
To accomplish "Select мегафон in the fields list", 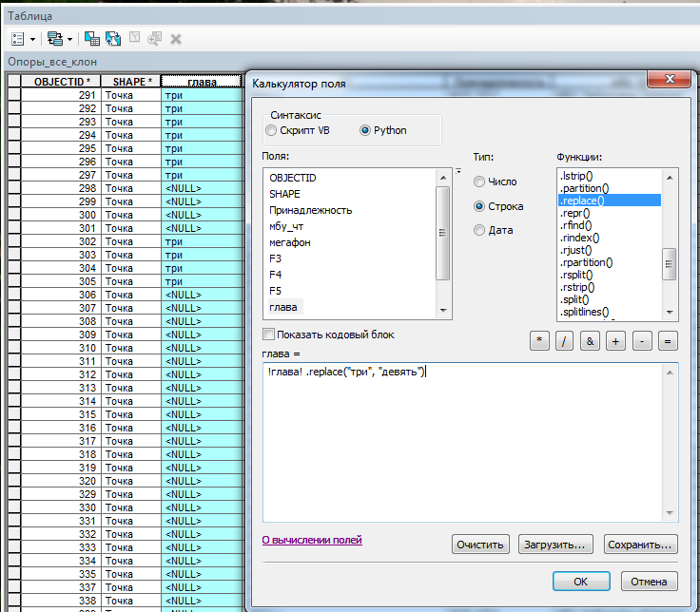I will (289, 242).
